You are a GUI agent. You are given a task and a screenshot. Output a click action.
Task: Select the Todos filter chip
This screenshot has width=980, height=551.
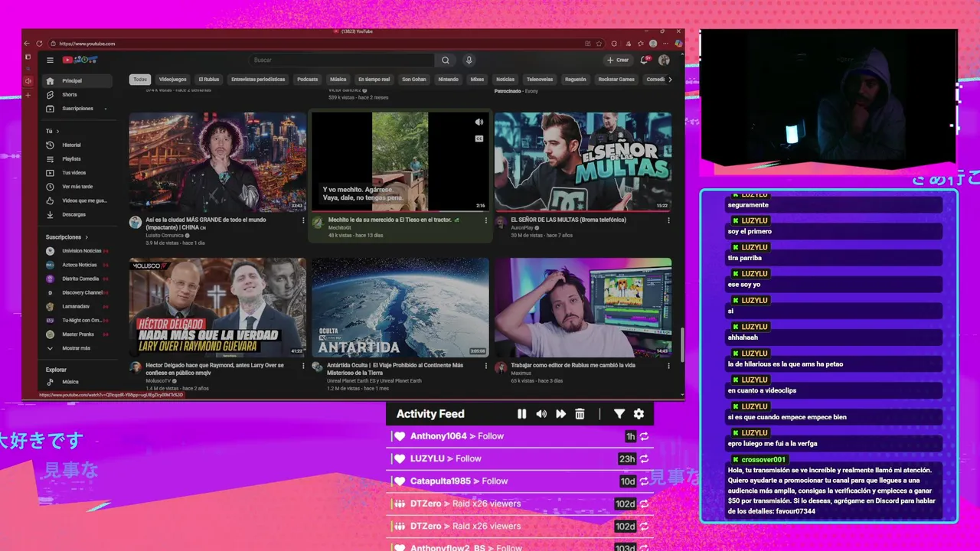tap(140, 80)
